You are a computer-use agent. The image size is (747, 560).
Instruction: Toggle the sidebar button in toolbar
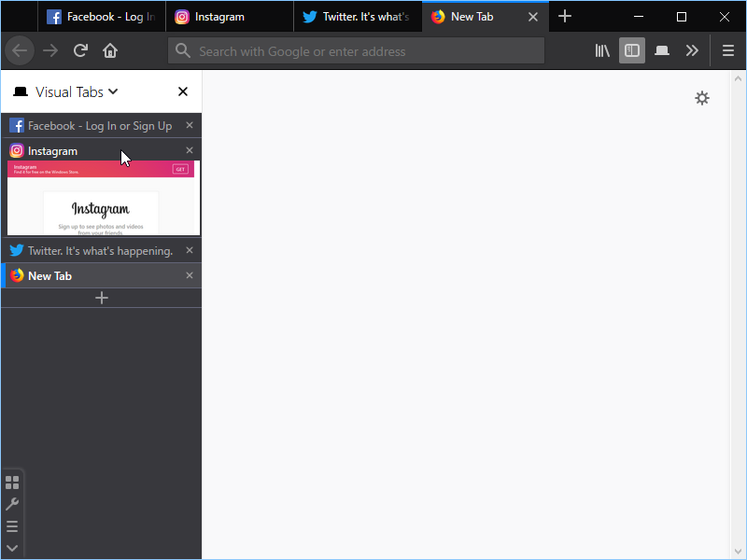(632, 50)
